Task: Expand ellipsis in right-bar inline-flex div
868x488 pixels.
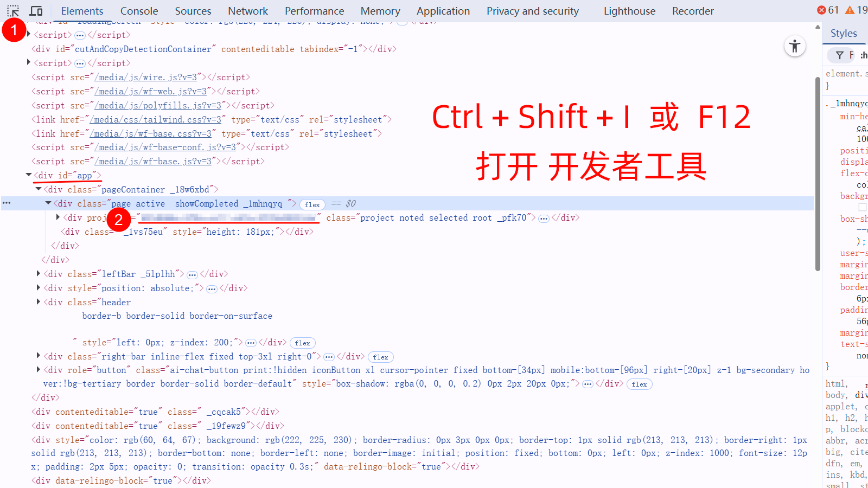Action: point(329,357)
